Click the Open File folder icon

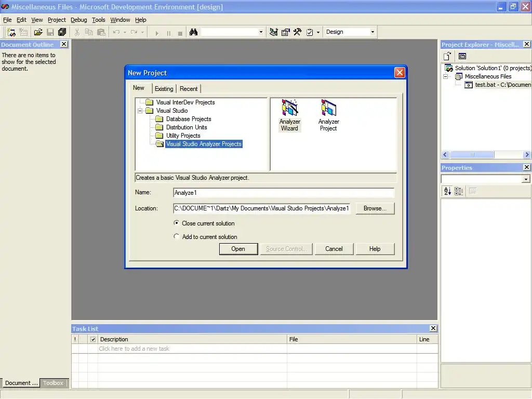pos(38,32)
